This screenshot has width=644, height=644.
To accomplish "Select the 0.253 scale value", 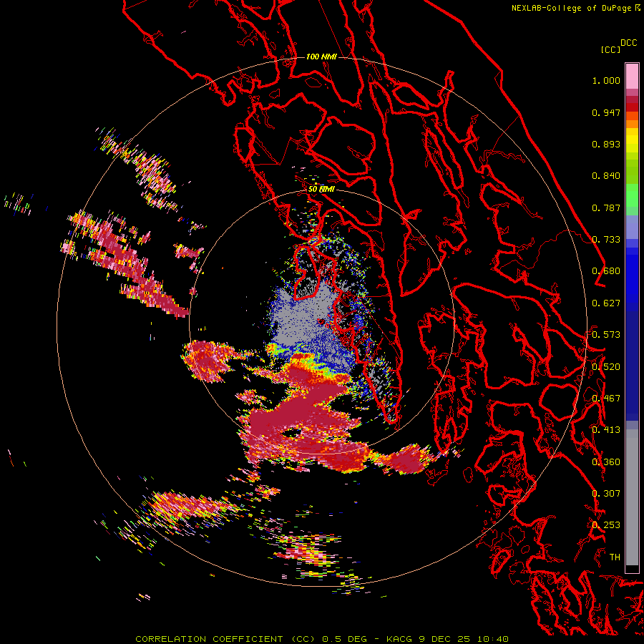I will pos(606,525).
